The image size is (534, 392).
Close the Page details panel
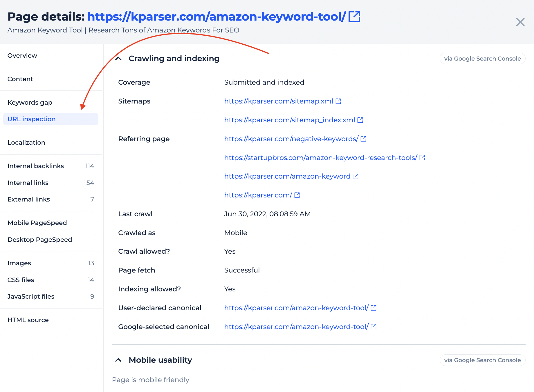pos(520,22)
